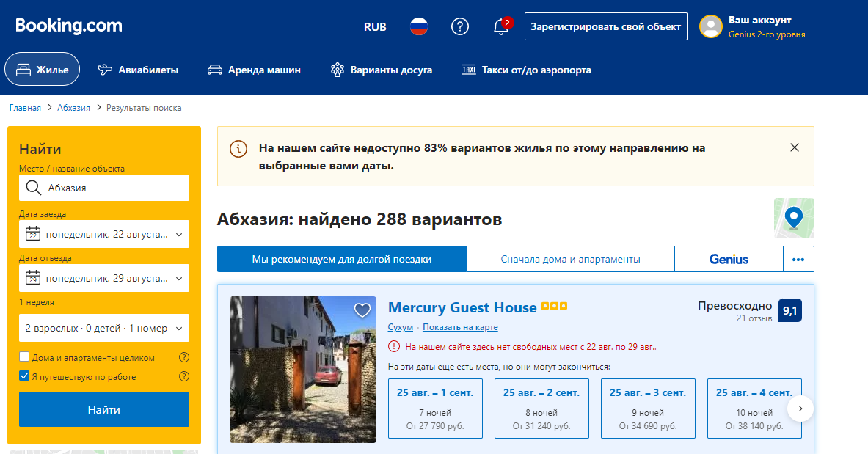The image size is (868, 454).
Task: Uncheck Я путешествую по работе
Action: click(x=22, y=376)
